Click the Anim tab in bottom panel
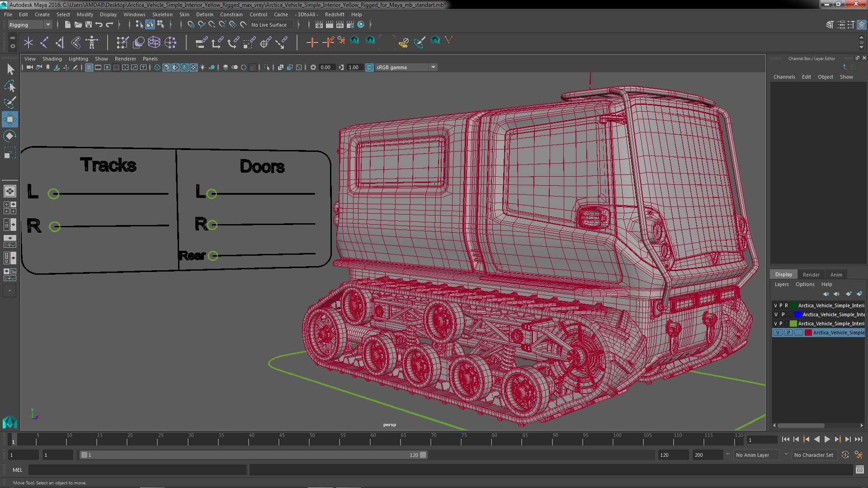This screenshot has width=868, height=488. (x=836, y=274)
